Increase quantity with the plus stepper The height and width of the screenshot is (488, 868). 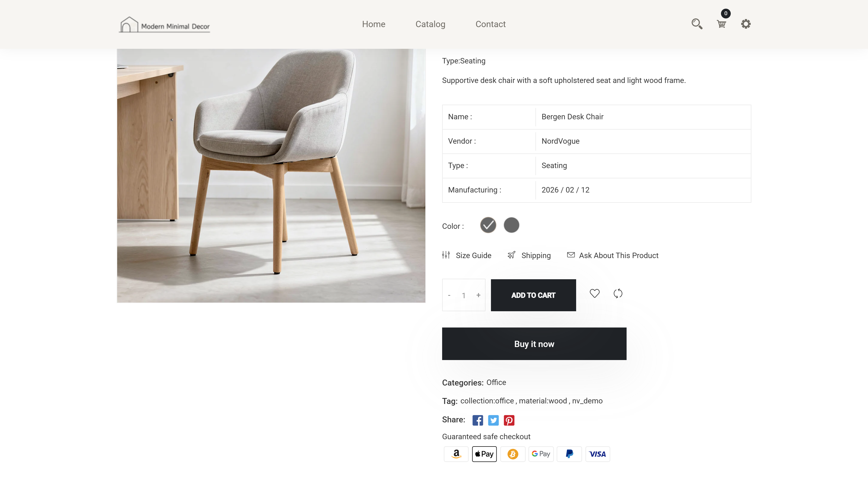pos(478,295)
